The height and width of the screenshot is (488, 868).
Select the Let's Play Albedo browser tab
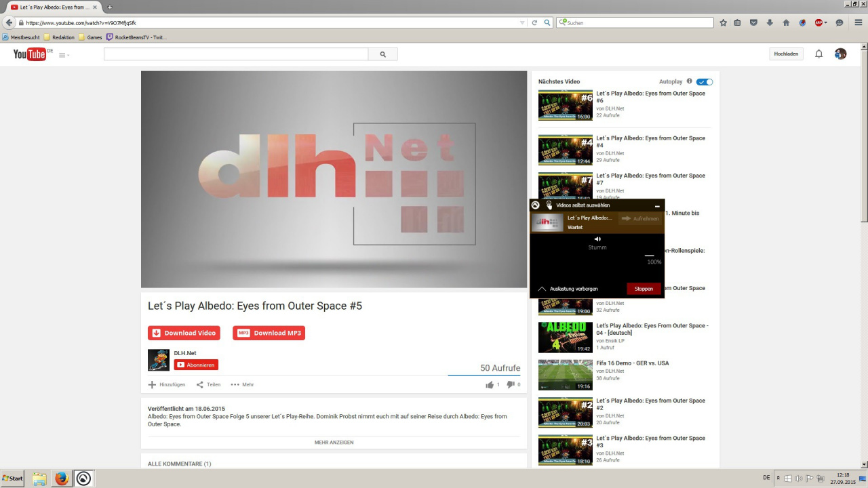coord(52,7)
